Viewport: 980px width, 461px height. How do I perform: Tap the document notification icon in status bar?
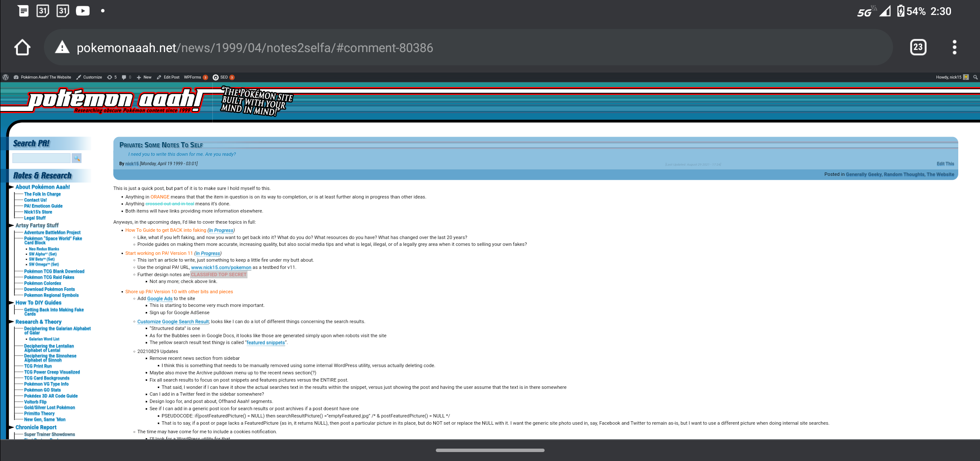click(23, 11)
